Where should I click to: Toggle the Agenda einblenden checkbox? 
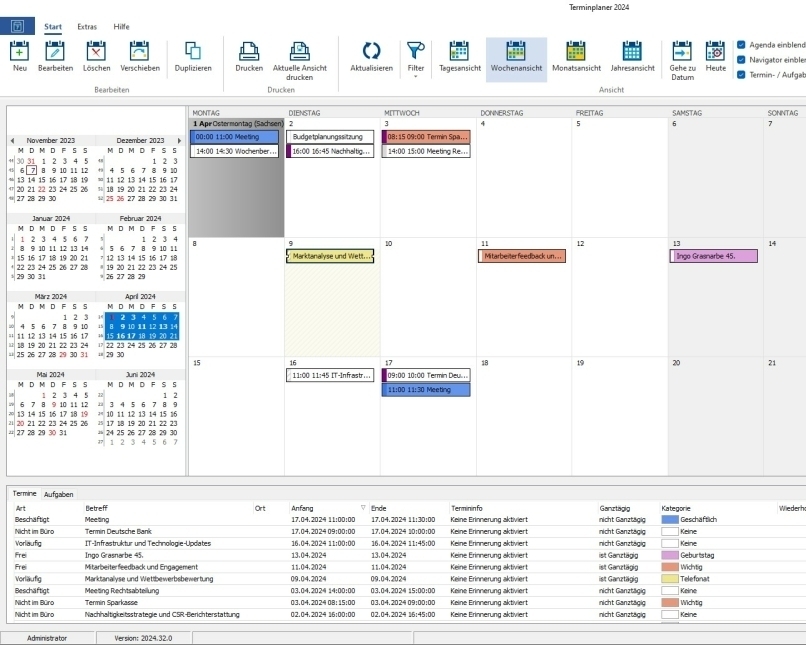pyautogui.click(x=741, y=45)
